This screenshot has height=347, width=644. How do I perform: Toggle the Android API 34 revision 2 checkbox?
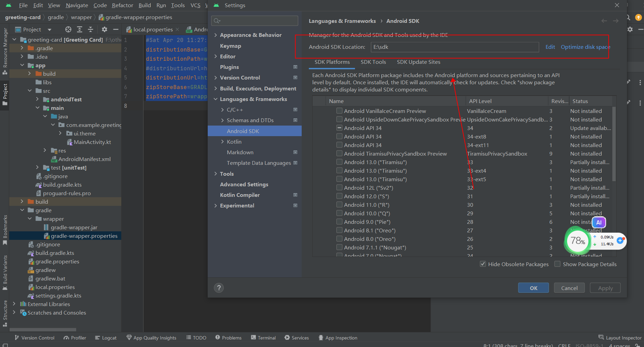(x=339, y=128)
